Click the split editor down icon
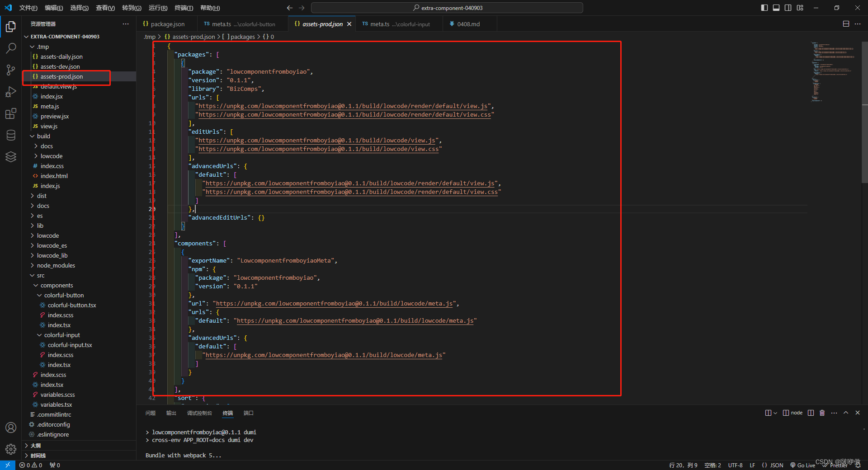868x470 pixels. (x=846, y=24)
